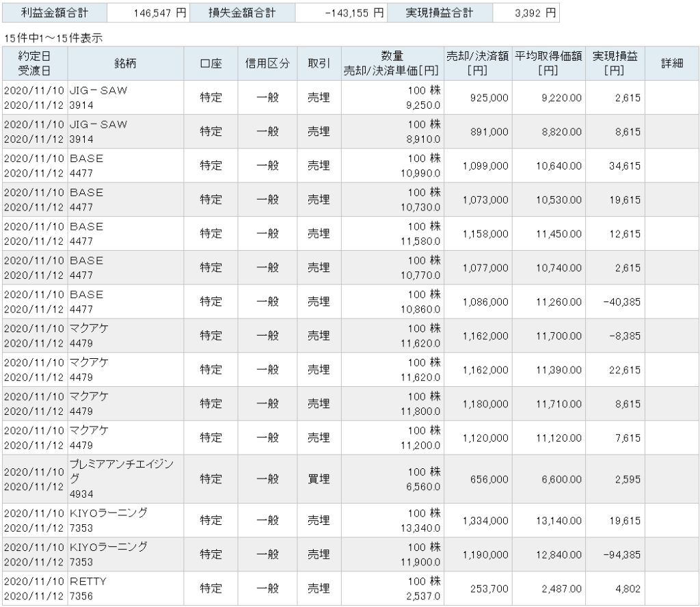Click the 11,390.00 average cost cell
The height and width of the screenshot is (607, 700).
click(549, 370)
